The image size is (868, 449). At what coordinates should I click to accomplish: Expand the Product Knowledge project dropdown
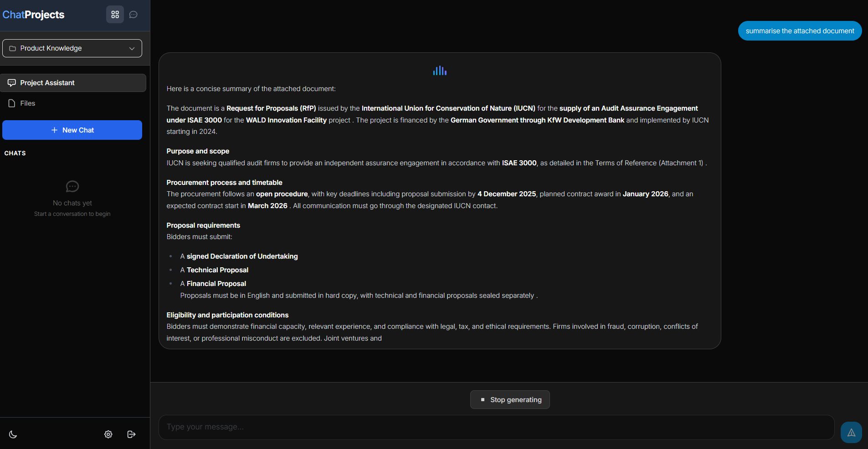(72, 48)
